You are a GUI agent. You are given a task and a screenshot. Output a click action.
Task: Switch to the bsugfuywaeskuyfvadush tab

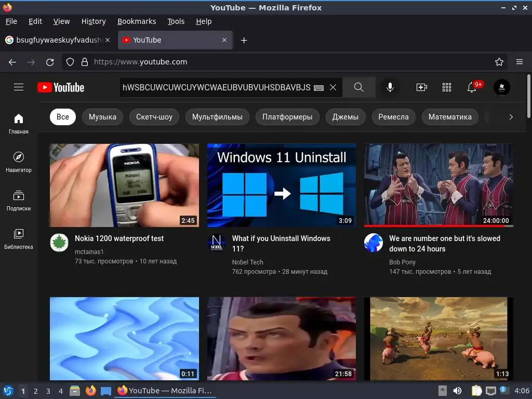(58, 40)
